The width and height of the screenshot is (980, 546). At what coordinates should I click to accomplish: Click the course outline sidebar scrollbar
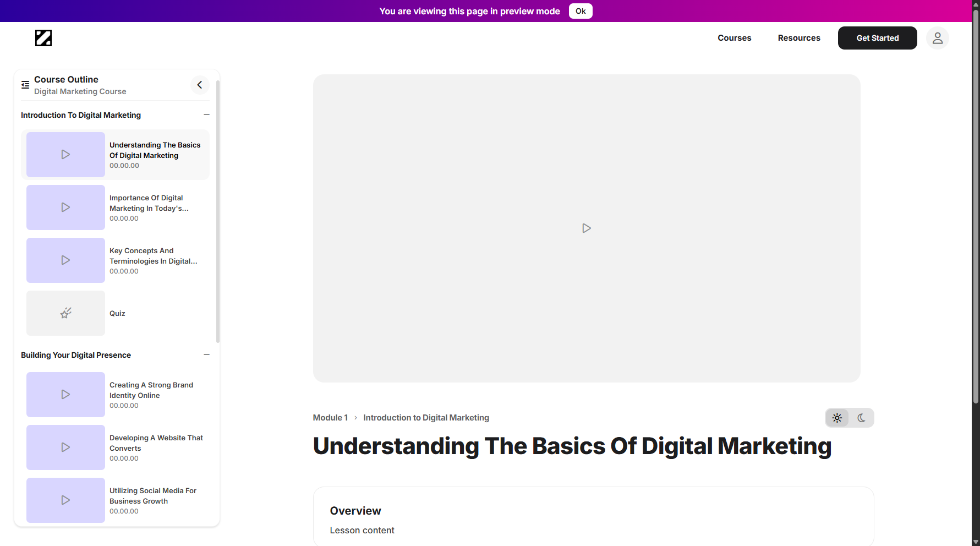pos(218,212)
